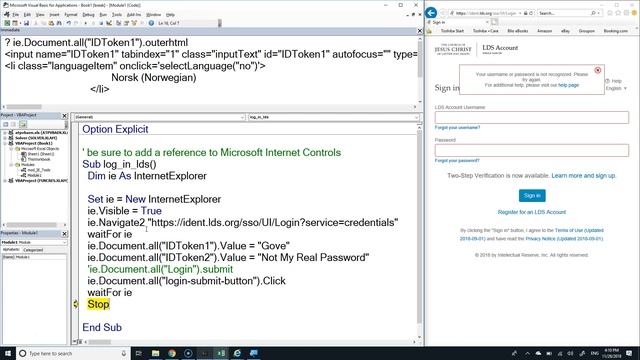Click the blue Sign in button

click(532, 196)
